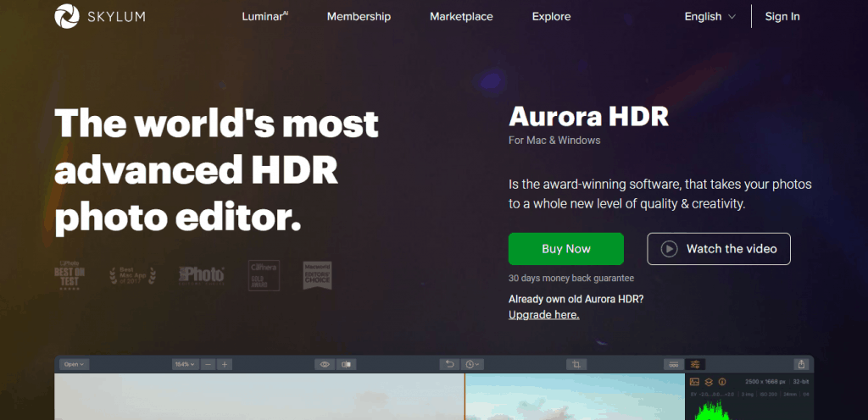Follow the Upgrade here link
The width and height of the screenshot is (868, 420).
(x=543, y=314)
